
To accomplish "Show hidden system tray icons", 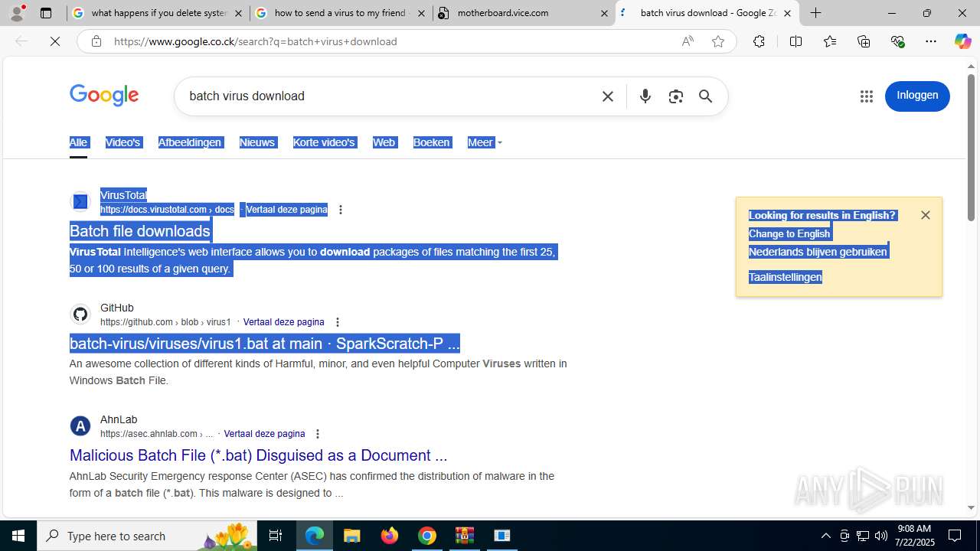I will 825,536.
